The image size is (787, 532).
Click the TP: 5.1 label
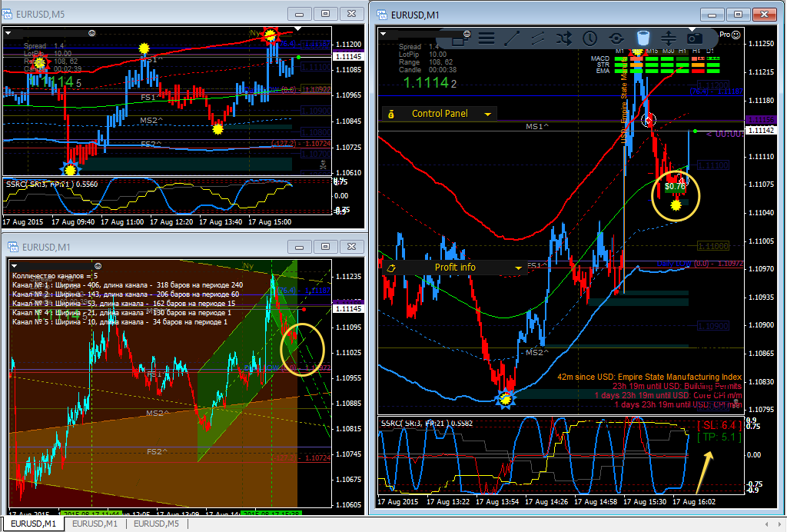719,437
